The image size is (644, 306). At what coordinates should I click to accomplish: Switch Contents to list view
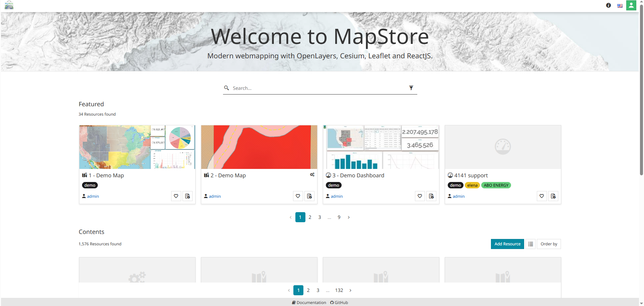click(x=530, y=244)
